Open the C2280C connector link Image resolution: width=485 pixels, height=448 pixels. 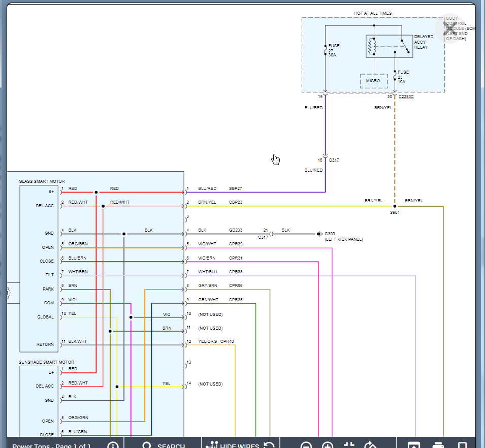coord(406,97)
